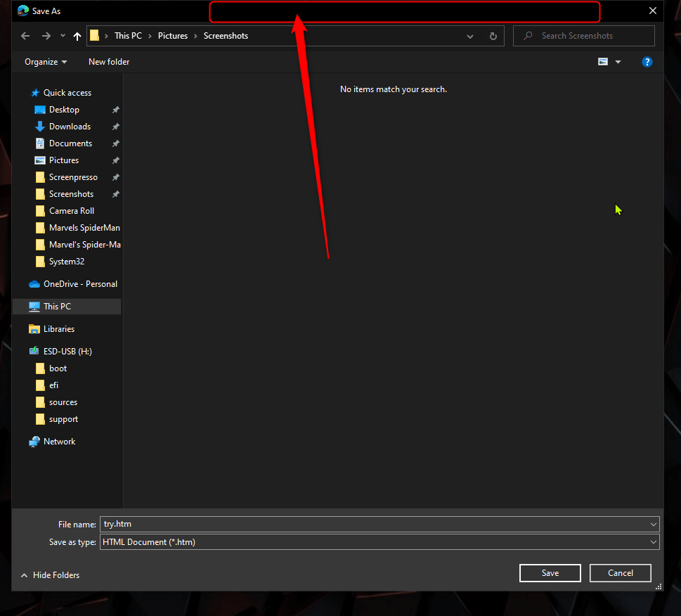681x616 pixels.
Task: Expand chevron after This PC breadcrumb
Action: coord(150,36)
